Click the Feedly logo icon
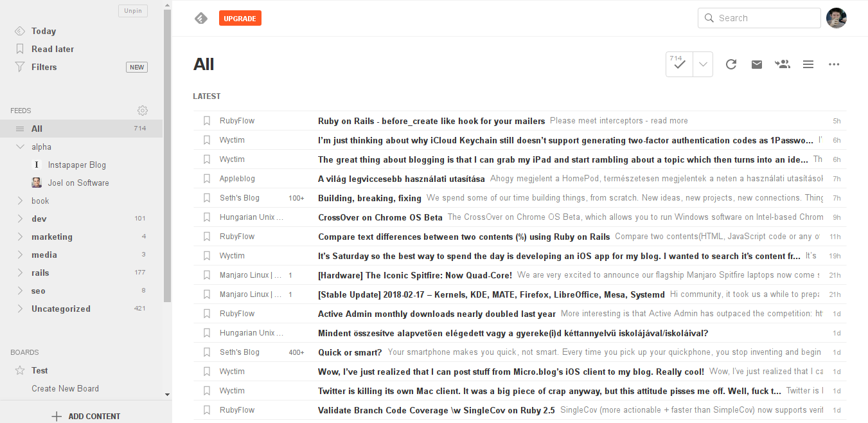 201,19
